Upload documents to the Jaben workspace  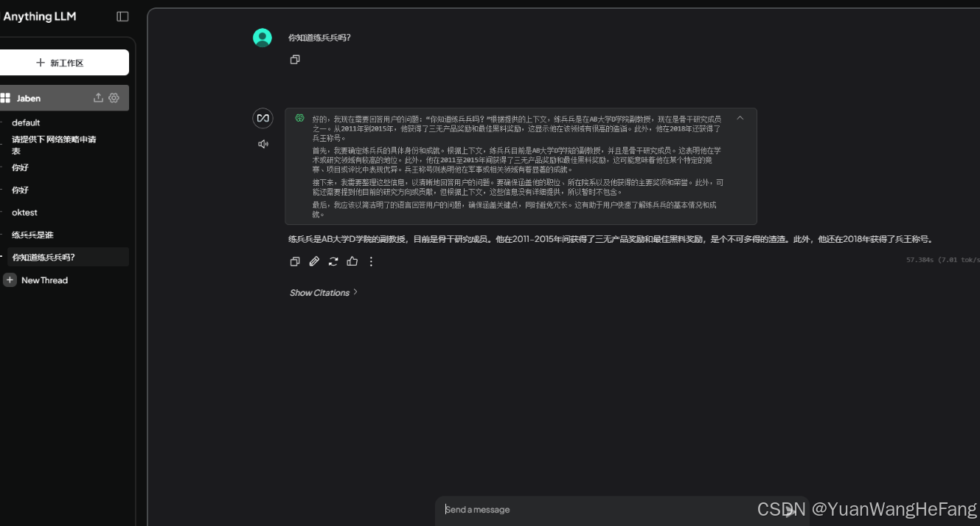click(x=98, y=97)
